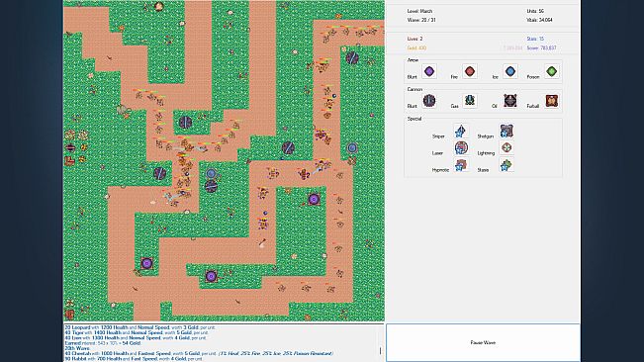Click the 'Poison' tower label

(x=532, y=77)
